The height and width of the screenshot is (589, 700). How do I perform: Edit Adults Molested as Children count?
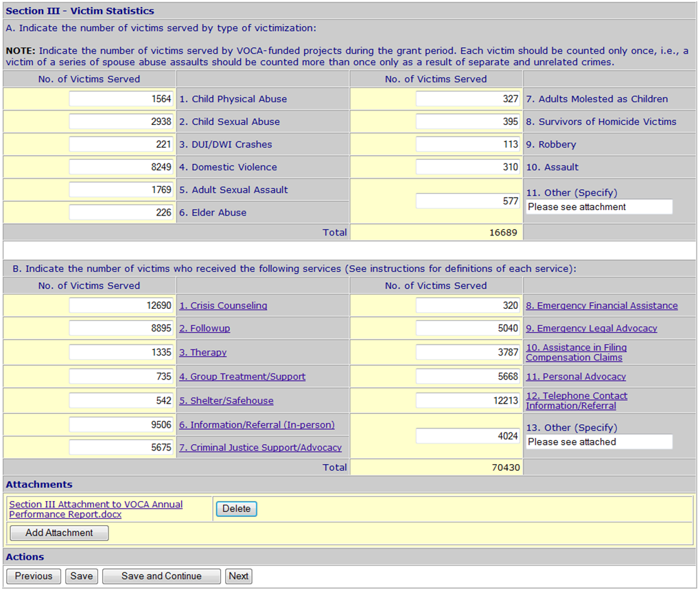(468, 99)
